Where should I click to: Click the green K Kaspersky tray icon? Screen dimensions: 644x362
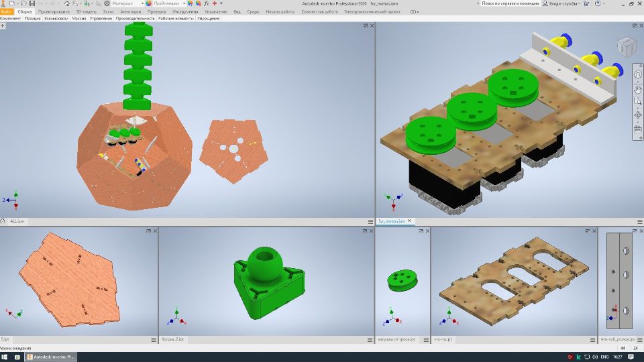(578, 357)
